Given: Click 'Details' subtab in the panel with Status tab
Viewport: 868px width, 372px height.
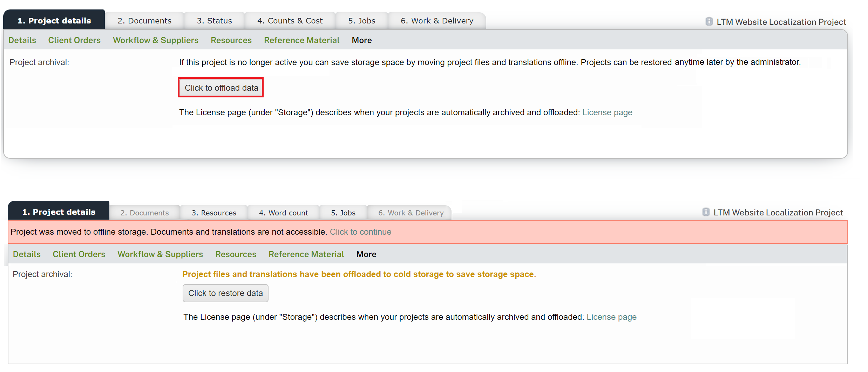Looking at the screenshot, I should pos(22,40).
